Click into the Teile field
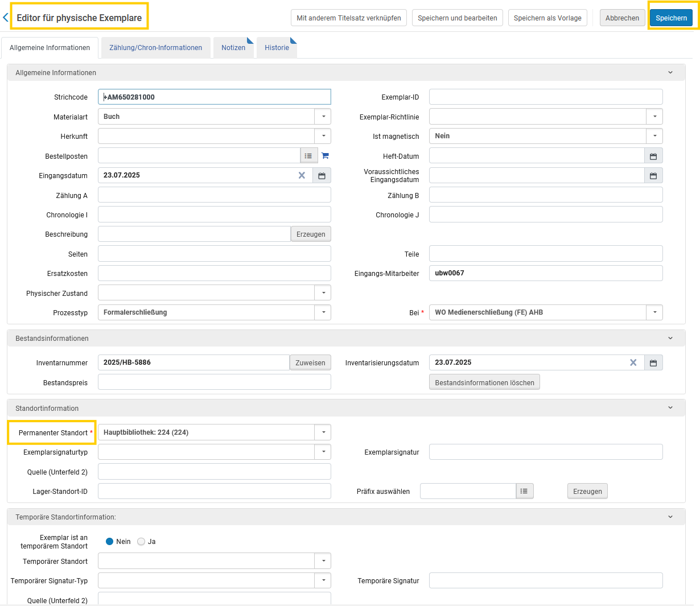The image size is (700, 606). (x=546, y=254)
